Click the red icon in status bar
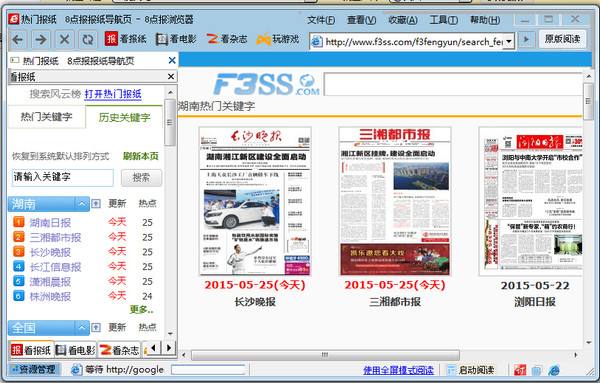 [520, 370]
